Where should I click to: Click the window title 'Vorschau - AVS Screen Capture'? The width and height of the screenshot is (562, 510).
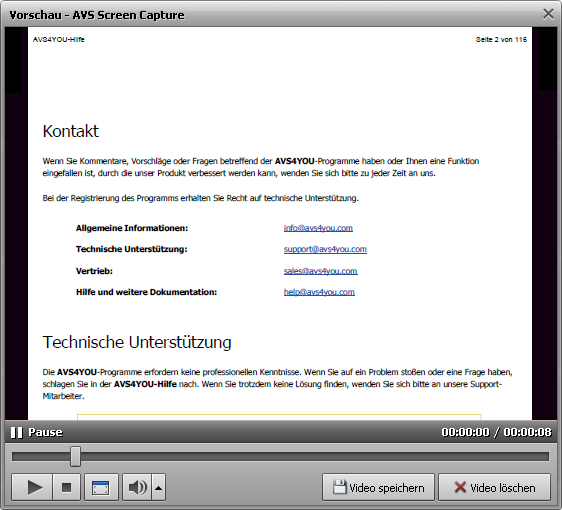97,15
